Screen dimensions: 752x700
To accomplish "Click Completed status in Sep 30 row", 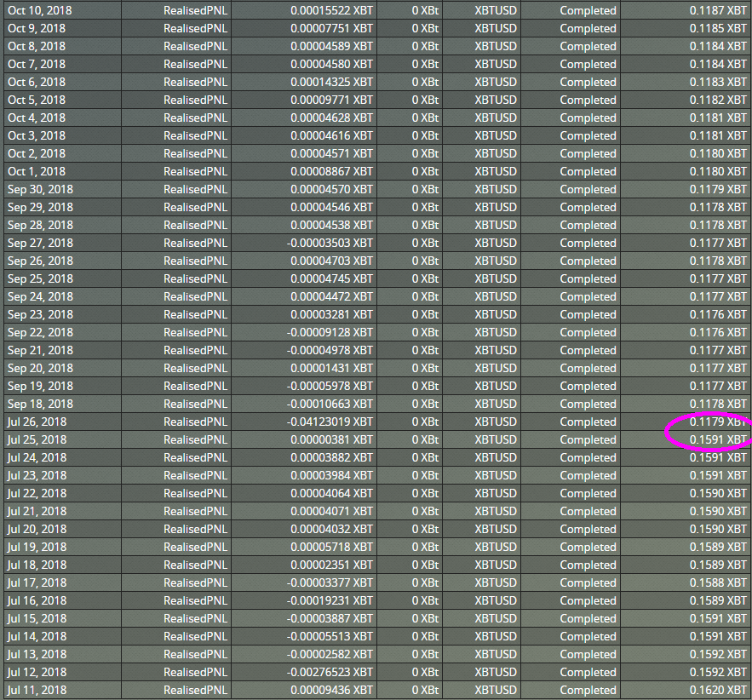I will point(588,189).
